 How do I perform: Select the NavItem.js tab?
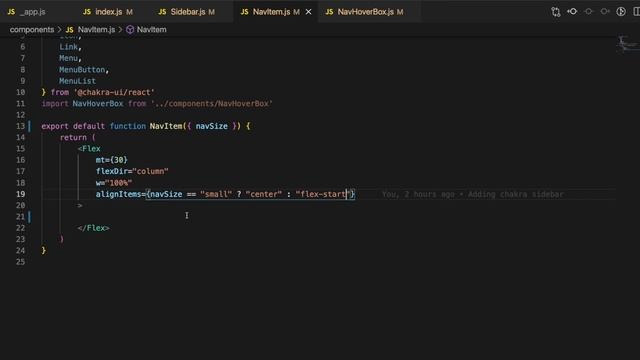271,12
